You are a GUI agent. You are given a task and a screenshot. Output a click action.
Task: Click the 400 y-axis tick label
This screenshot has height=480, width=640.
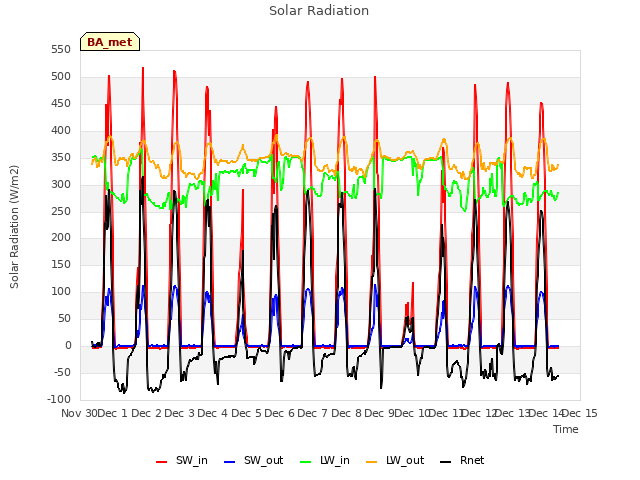[x=61, y=130]
